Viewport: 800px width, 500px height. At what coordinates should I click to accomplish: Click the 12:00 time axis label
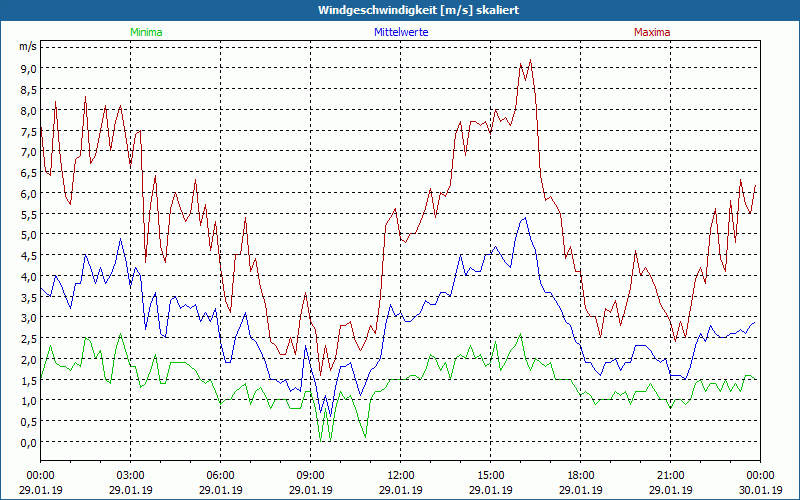[401, 475]
